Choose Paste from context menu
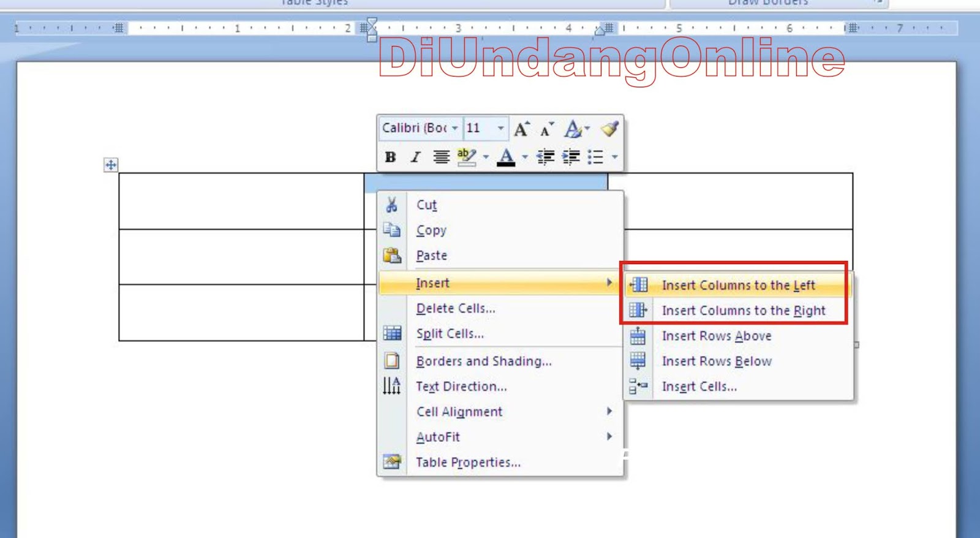This screenshot has height=538, width=980. 501,255
